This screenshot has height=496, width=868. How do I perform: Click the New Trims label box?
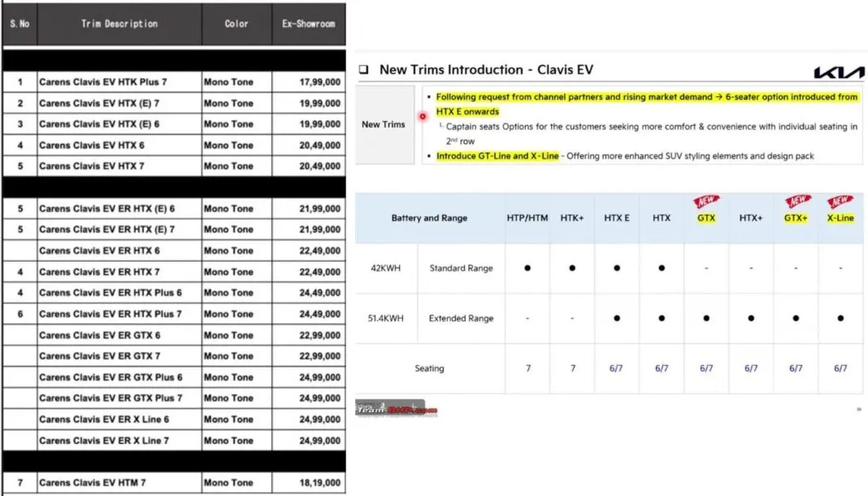coord(384,124)
